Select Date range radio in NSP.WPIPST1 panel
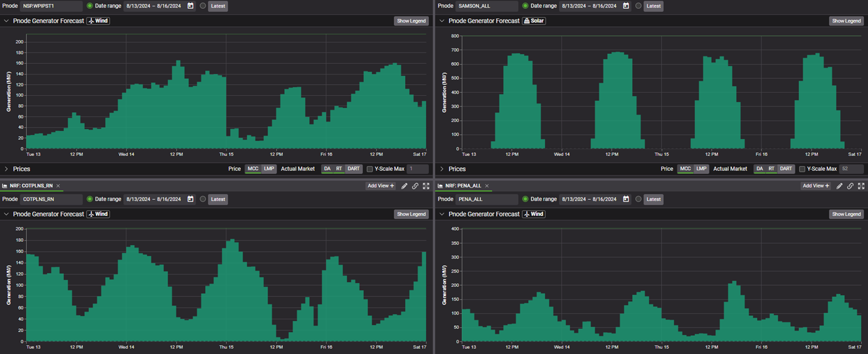Screen dimensions: 868x354 (x=90, y=6)
